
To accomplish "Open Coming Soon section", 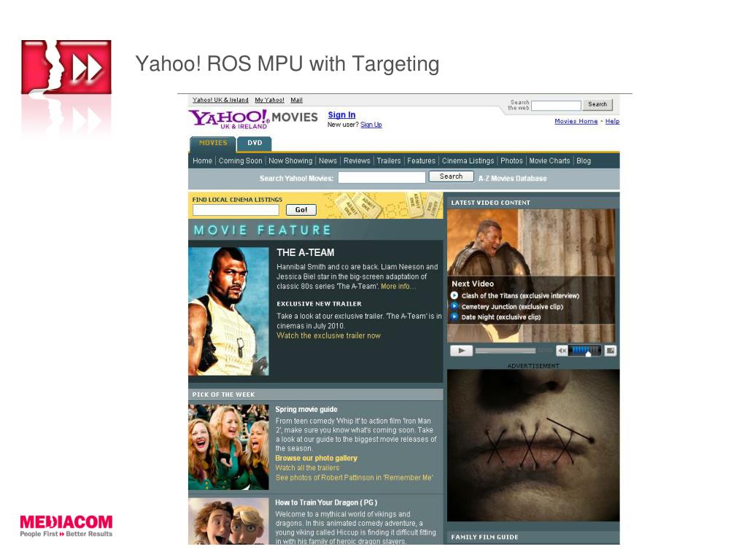I will coord(240,161).
